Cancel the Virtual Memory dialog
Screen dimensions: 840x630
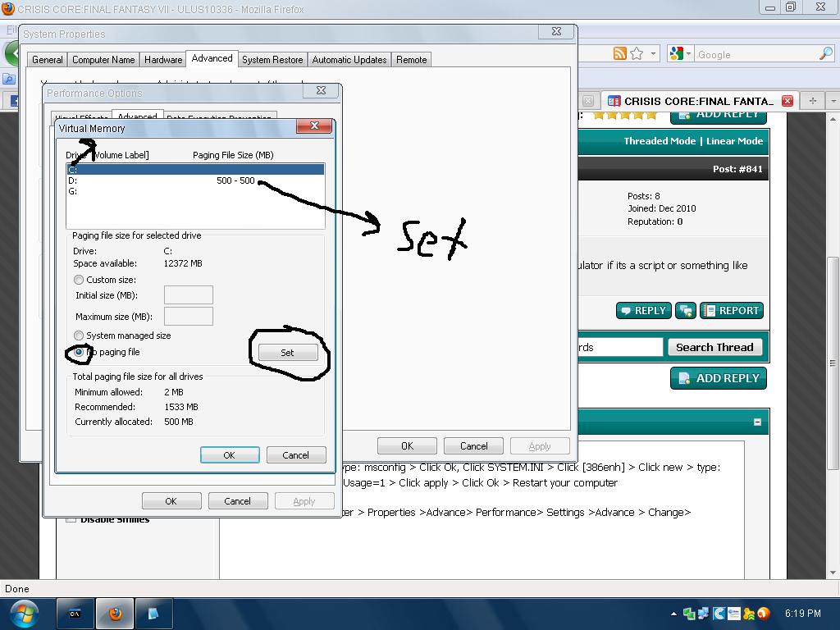point(295,454)
